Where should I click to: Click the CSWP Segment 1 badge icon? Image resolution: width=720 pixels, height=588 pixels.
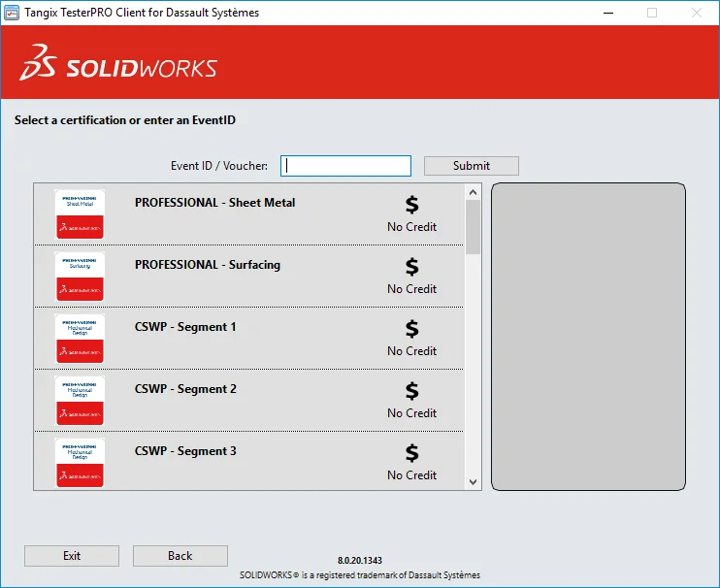(80, 339)
